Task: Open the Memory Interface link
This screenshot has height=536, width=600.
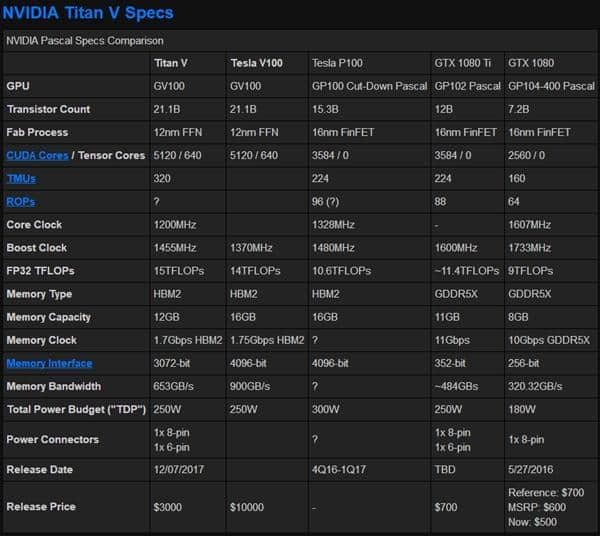Action: coord(49,363)
